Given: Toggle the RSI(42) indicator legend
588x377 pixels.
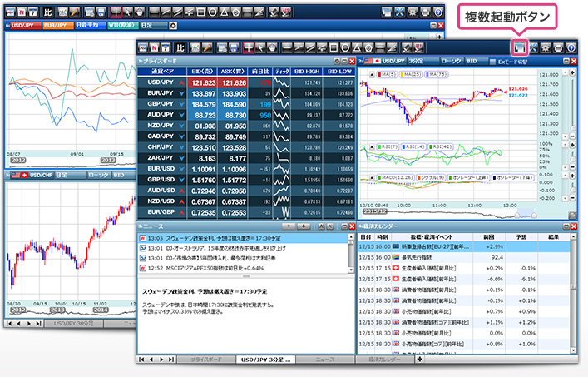Looking at the screenshot, I should tap(441, 146).
